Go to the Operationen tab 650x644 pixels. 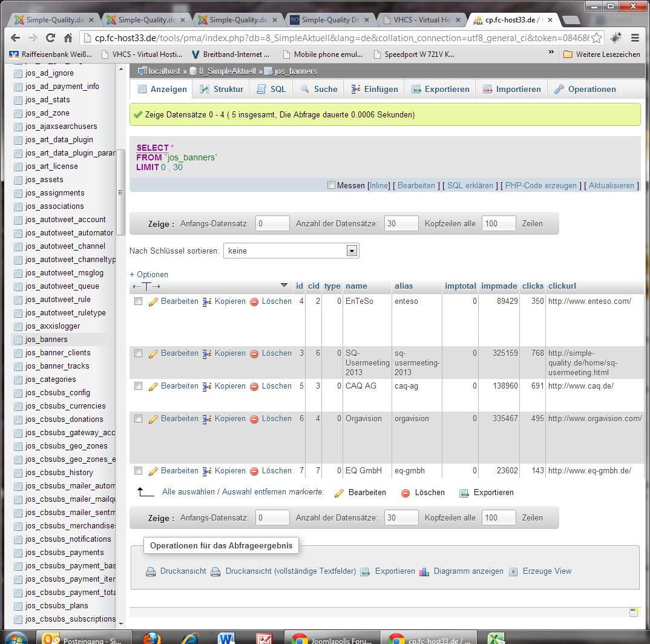pos(585,89)
